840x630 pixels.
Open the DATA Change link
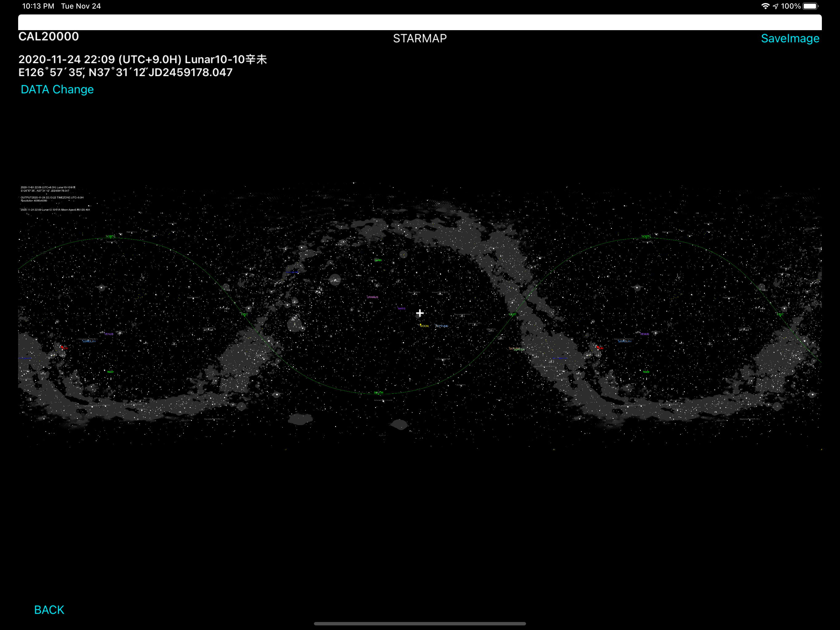pos(57,89)
